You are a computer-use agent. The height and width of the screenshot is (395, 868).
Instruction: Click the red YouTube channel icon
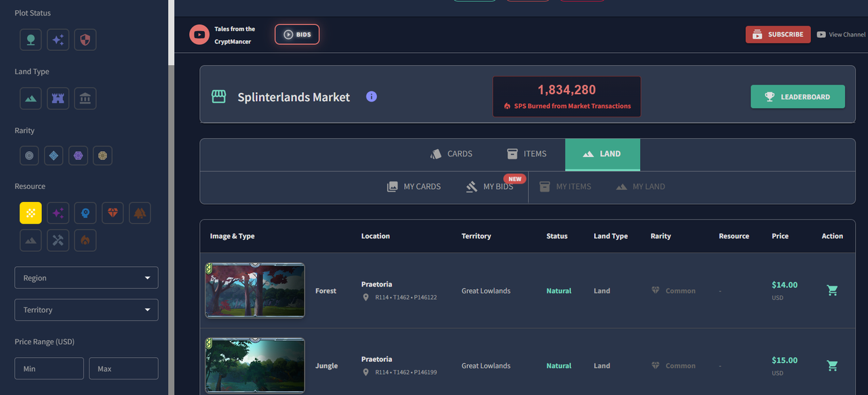click(199, 35)
